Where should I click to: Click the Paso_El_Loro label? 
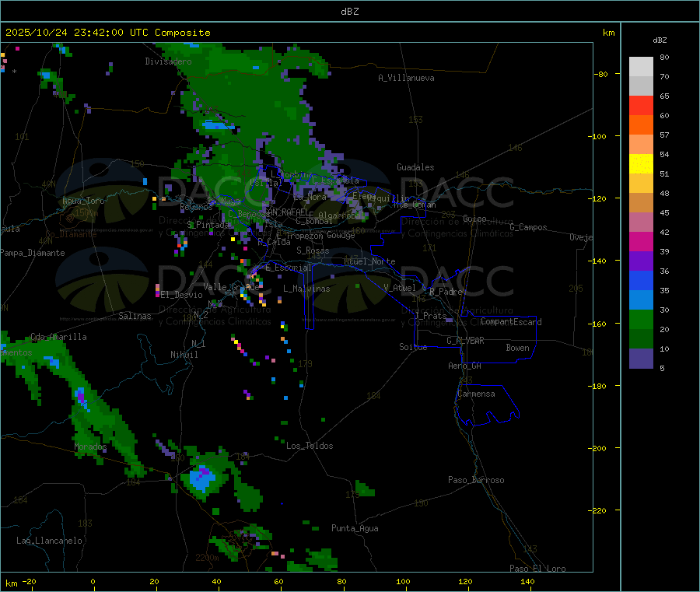click(x=538, y=569)
